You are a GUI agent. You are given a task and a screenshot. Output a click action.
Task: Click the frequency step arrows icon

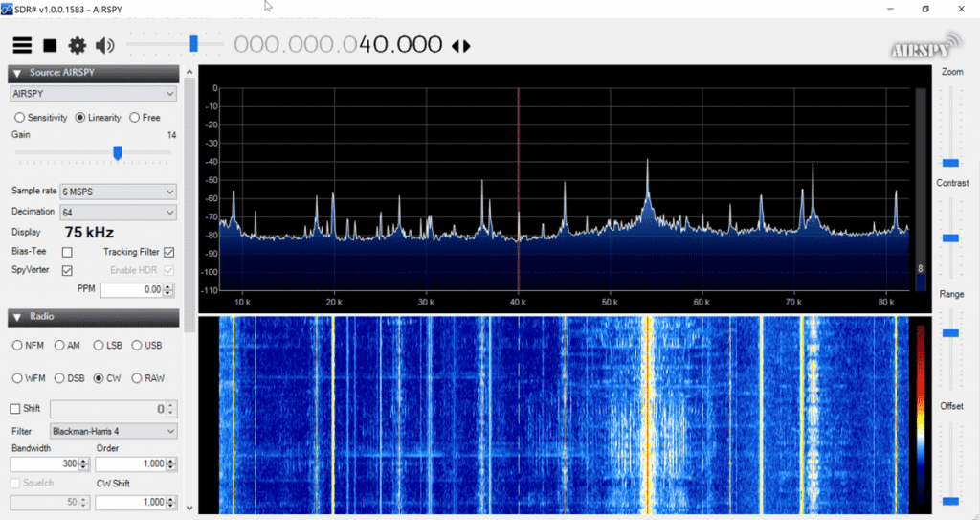click(461, 46)
